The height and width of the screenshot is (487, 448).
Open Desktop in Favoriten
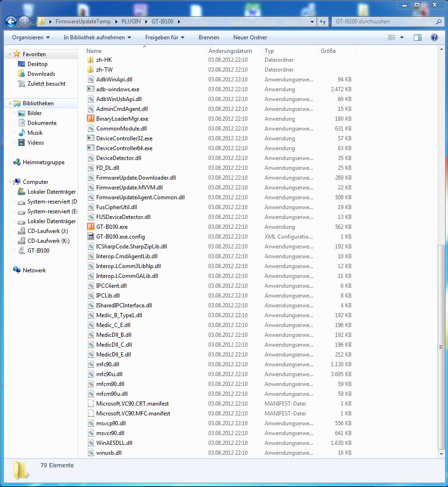pos(37,64)
